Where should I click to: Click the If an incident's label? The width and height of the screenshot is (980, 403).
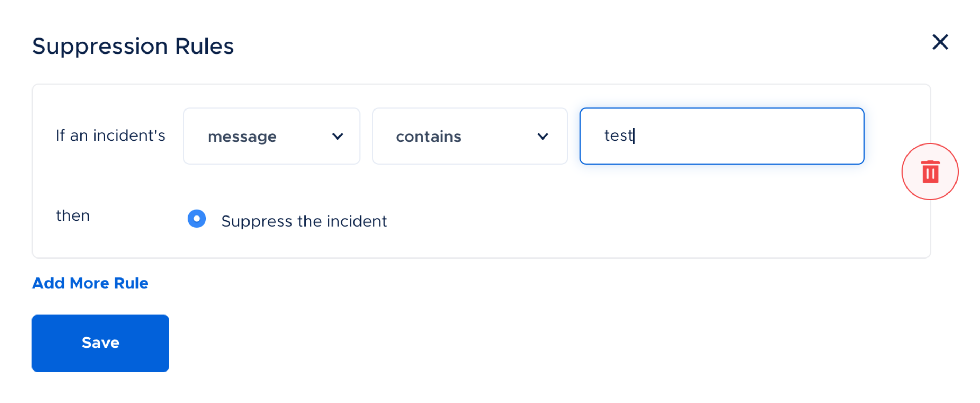pyautogui.click(x=110, y=135)
